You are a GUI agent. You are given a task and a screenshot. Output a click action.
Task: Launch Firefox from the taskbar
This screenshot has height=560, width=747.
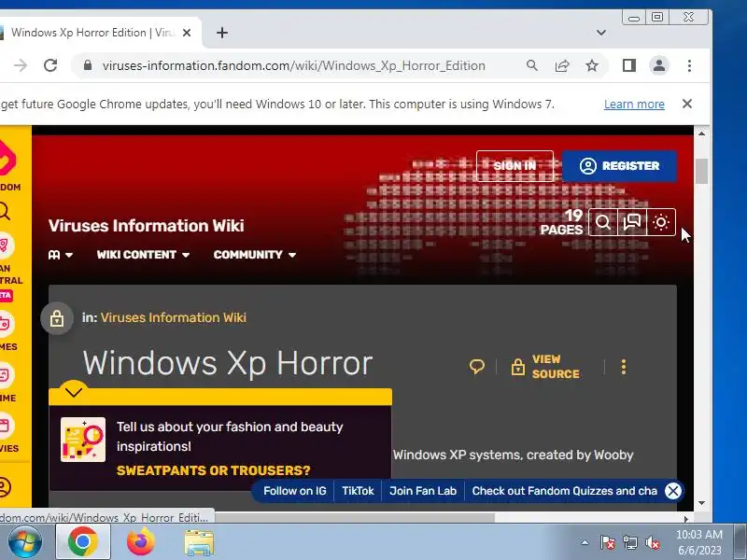click(141, 542)
